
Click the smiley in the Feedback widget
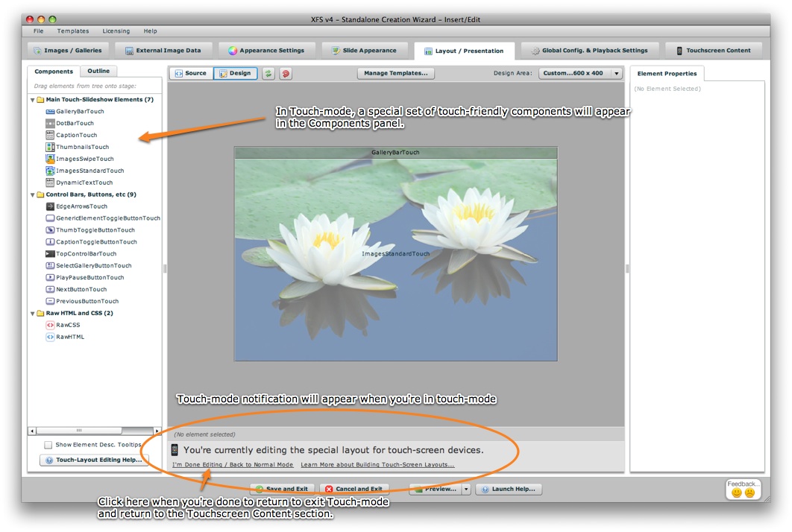(x=738, y=492)
